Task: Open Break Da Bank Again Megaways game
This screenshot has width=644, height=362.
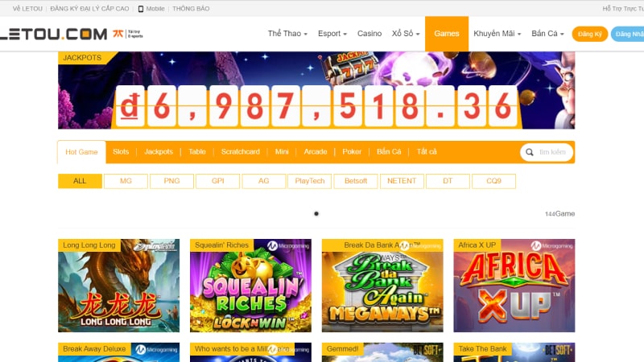Action: 382,286
